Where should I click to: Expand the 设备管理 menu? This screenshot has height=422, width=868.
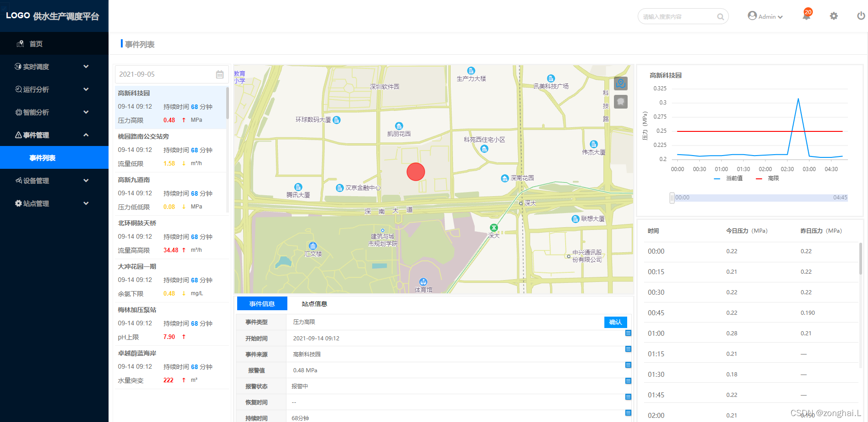tap(54, 181)
